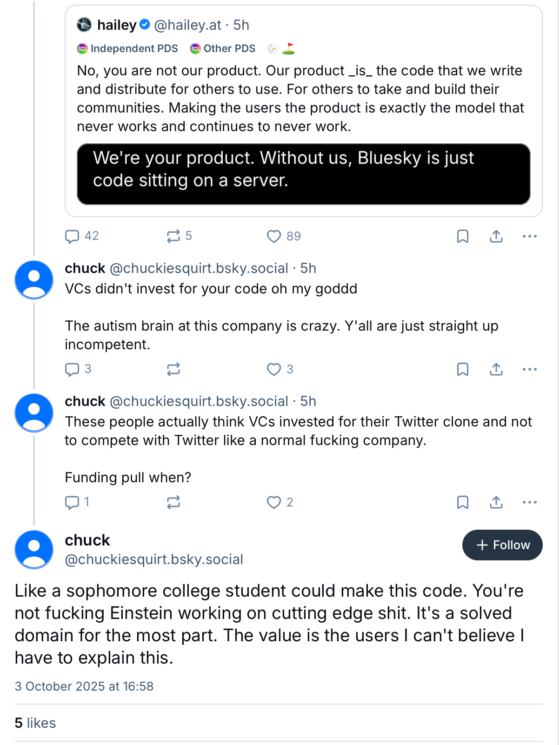
Task: Follow chuck's account
Action: coord(502,545)
